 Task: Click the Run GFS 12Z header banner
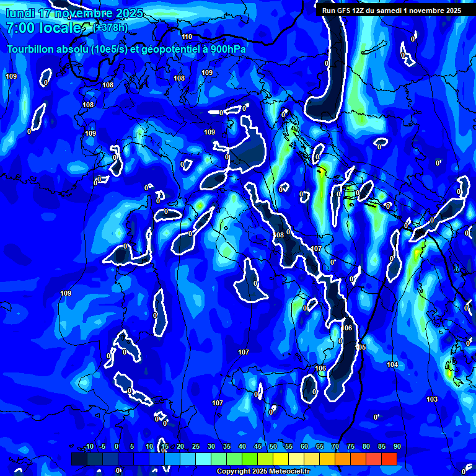coord(391,11)
